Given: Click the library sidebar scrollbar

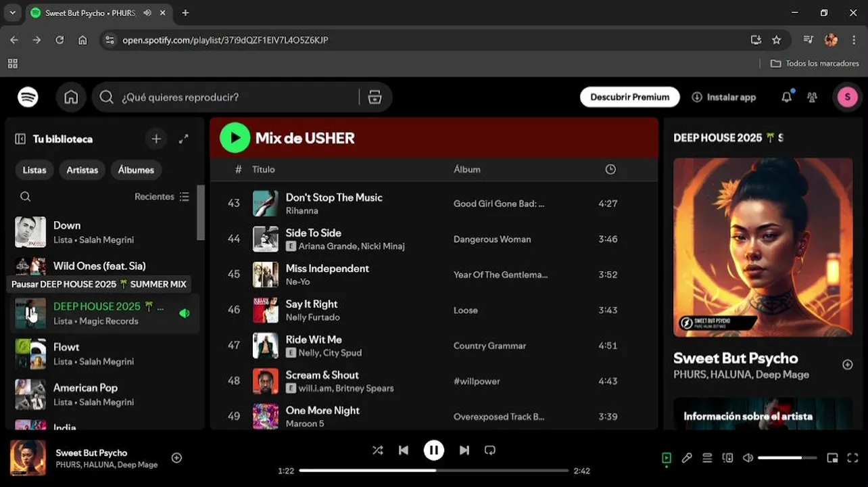Looking at the screenshot, I should click(201, 212).
